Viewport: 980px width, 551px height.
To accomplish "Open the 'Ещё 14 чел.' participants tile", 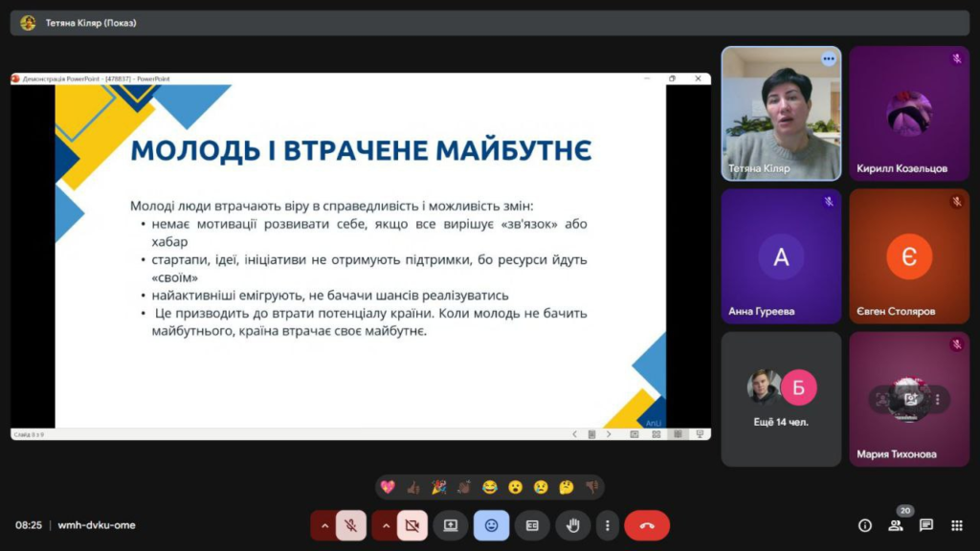I will pyautogui.click(x=781, y=399).
